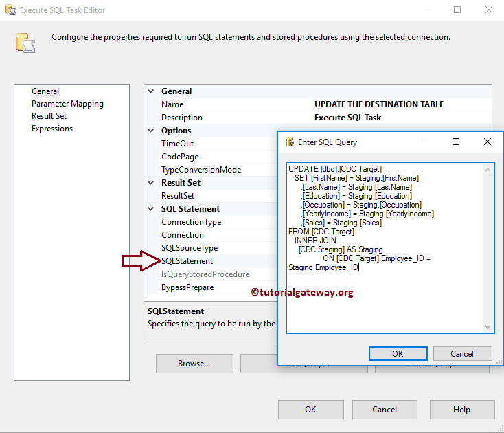Edit the UPDATE THE DESTINATION TABLE name value
504x433 pixels.
[x=379, y=104]
